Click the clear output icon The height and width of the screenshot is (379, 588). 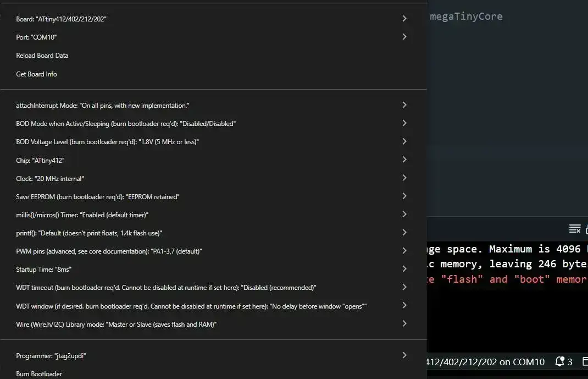574,229
